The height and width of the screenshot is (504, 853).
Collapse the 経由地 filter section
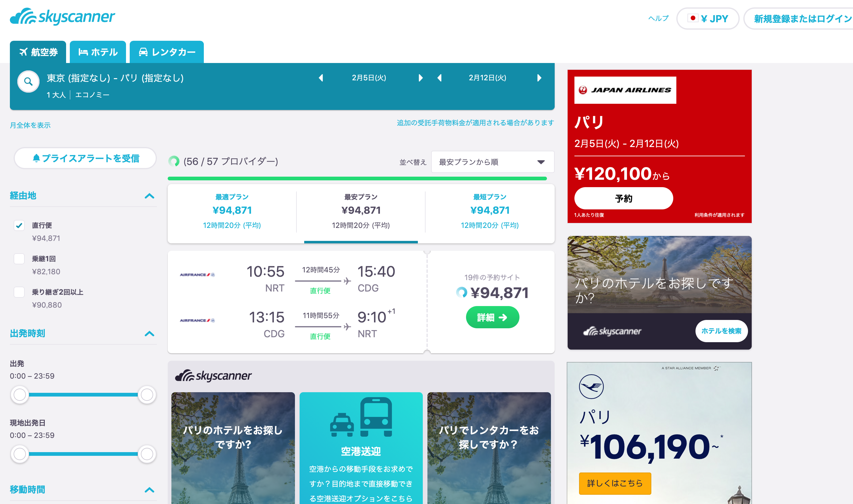click(149, 196)
